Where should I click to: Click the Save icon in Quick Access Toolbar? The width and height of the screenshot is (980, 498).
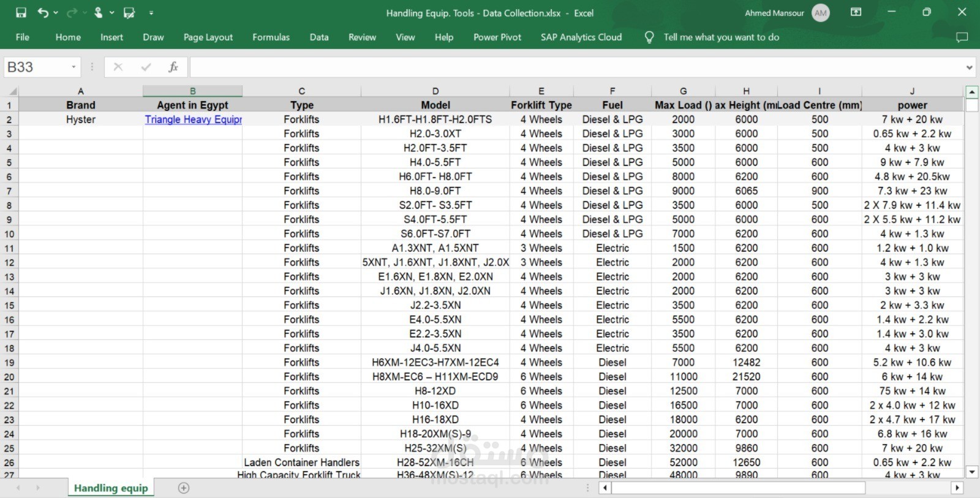(x=21, y=12)
